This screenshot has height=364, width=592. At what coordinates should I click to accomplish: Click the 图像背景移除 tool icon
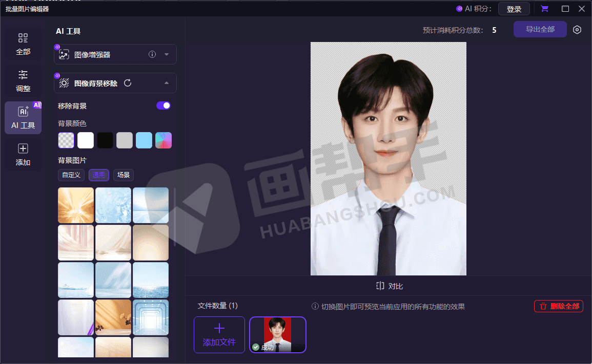(64, 83)
